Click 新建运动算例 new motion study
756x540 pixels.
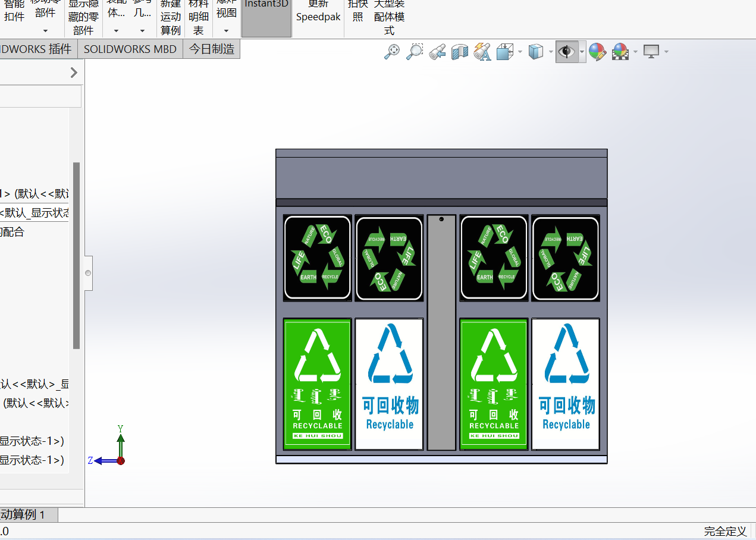[x=171, y=17]
